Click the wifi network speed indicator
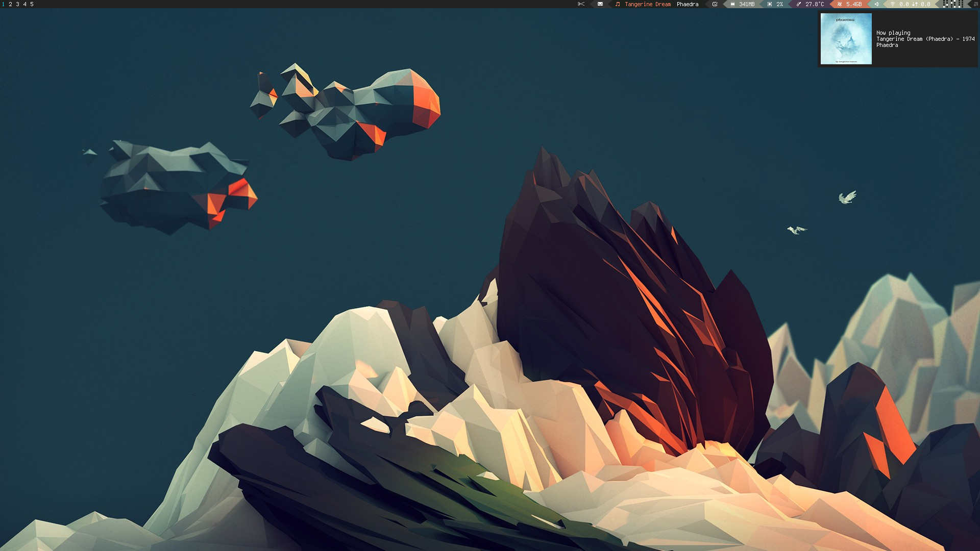Viewport: 980px width, 551px height. [x=911, y=4]
